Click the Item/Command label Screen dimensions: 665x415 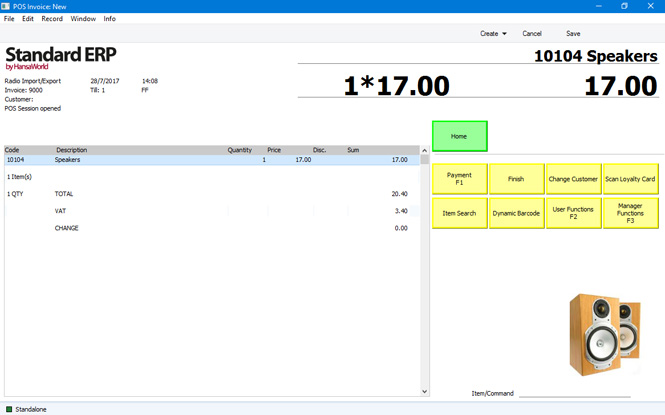point(492,393)
